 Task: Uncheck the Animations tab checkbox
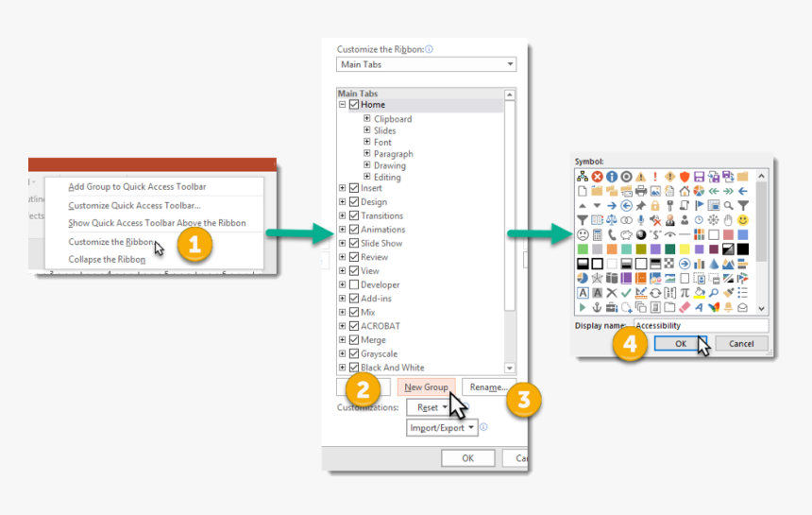pos(354,230)
